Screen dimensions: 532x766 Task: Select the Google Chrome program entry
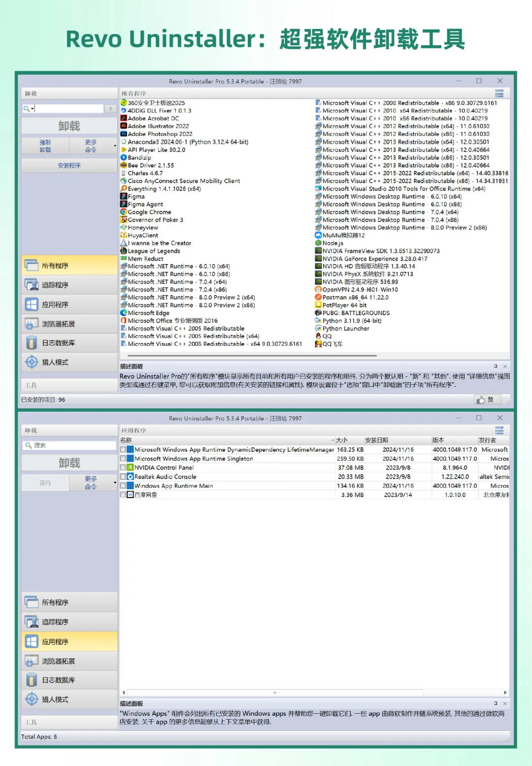point(146,212)
